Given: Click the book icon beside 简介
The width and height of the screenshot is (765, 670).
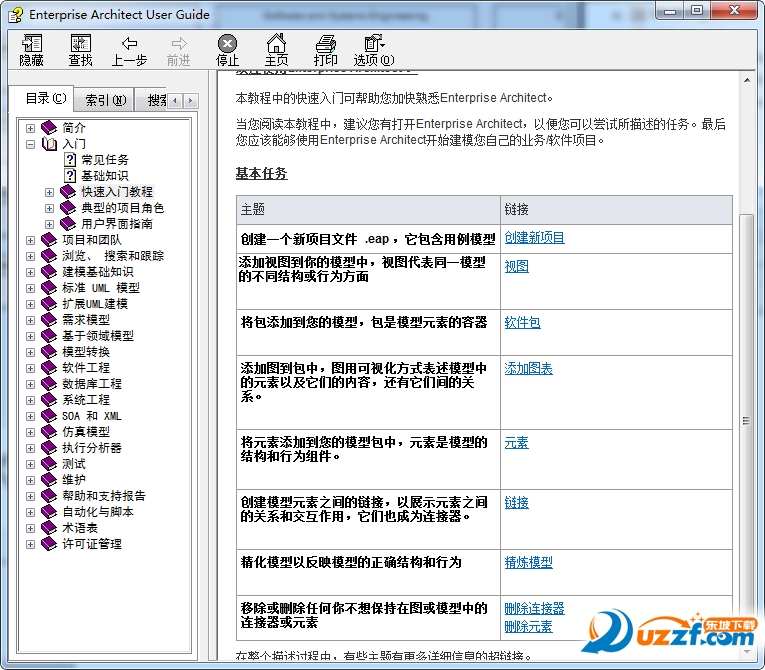Looking at the screenshot, I should click(x=49, y=128).
